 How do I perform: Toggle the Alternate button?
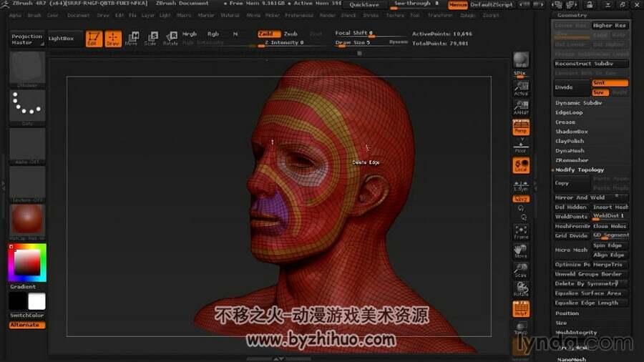coord(27,325)
